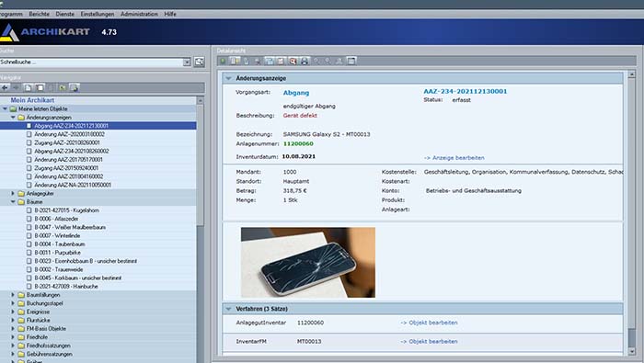
Task: Collapse the Verfahren (3 Sätze) section
Action: click(229, 309)
